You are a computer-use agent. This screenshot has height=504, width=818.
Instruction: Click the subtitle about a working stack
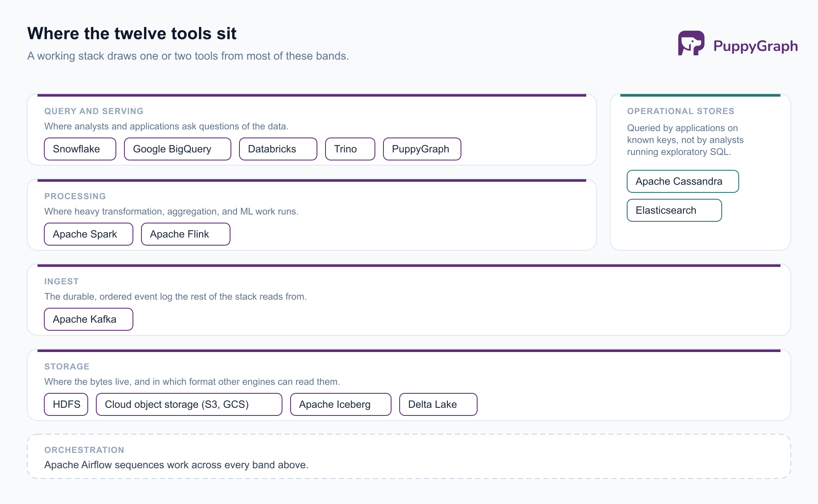point(188,56)
